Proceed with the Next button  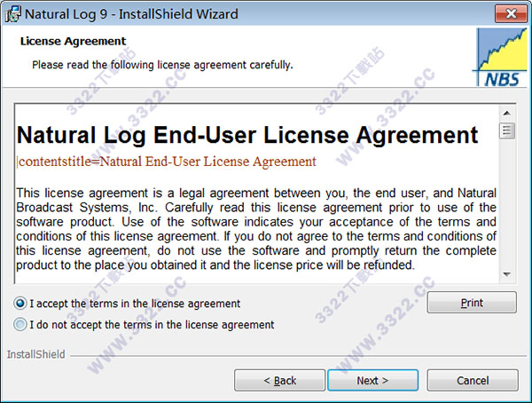(372, 380)
